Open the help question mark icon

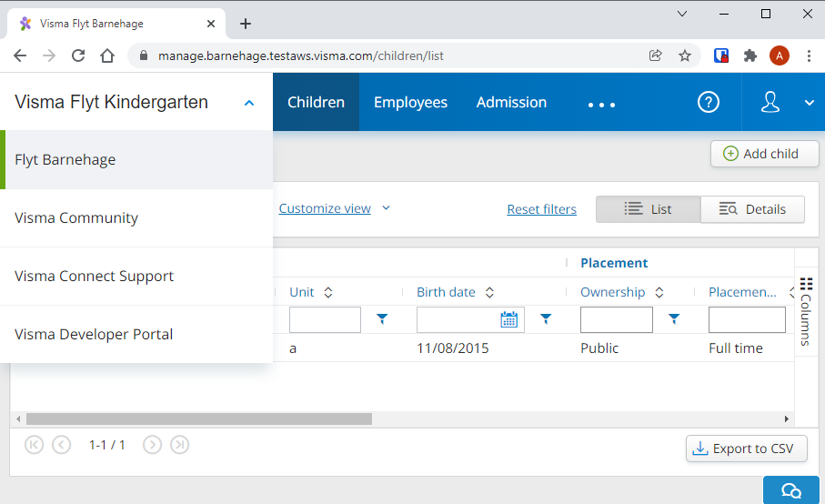709,102
